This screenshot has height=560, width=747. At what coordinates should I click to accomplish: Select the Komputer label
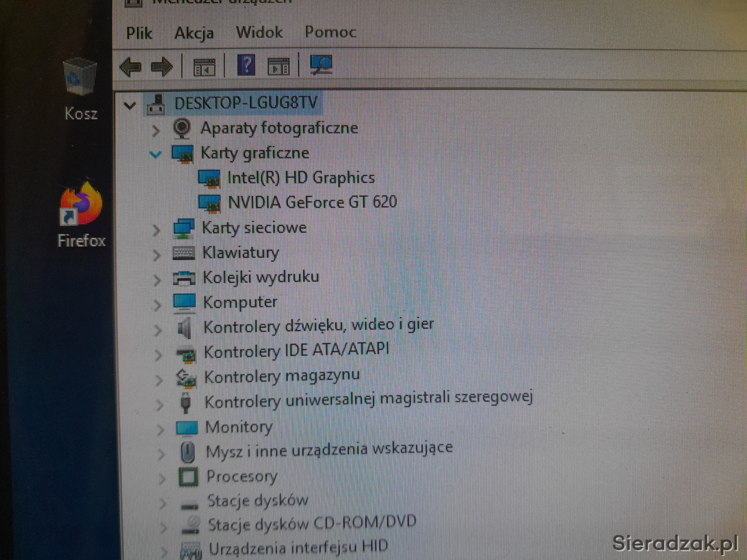(x=240, y=302)
